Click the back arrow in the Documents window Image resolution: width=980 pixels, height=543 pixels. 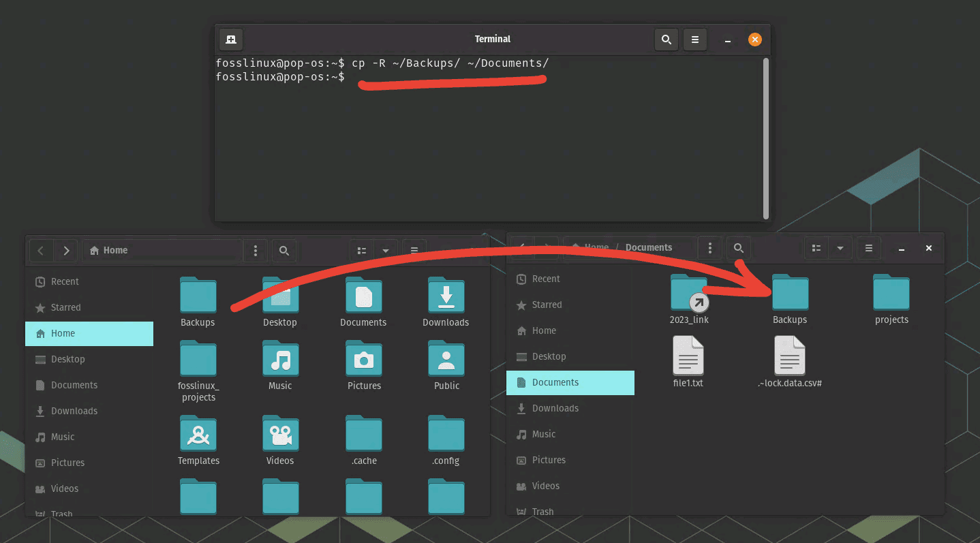520,248
